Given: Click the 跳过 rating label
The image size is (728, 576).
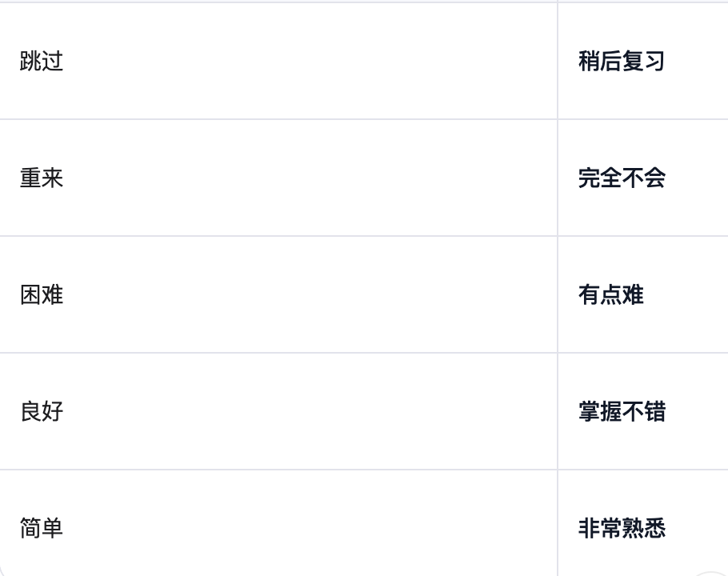Looking at the screenshot, I should pos(42,62).
